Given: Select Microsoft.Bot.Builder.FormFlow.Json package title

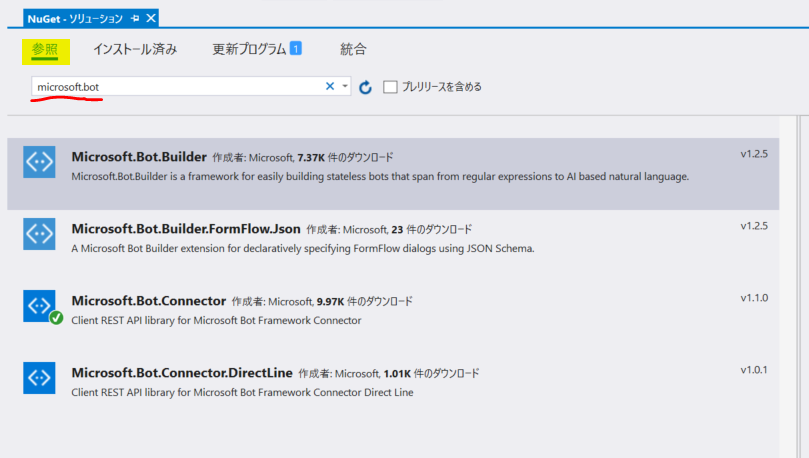Looking at the screenshot, I should [186, 229].
